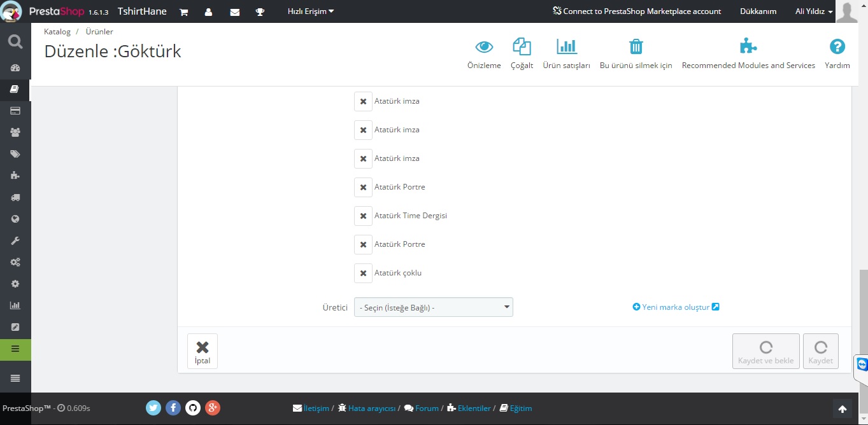Click the user avatar picture
The image size is (868, 425).
pyautogui.click(x=847, y=11)
